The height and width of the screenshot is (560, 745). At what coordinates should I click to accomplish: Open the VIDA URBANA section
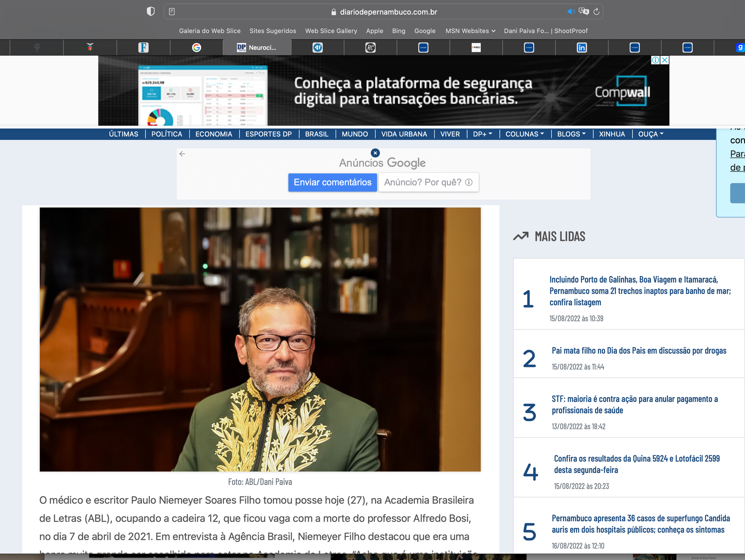[x=404, y=134]
